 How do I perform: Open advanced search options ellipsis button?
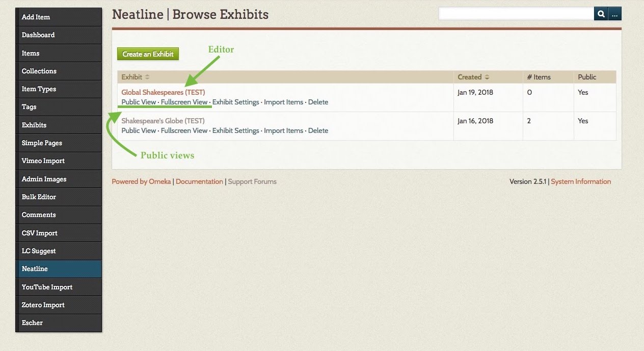[x=615, y=14]
